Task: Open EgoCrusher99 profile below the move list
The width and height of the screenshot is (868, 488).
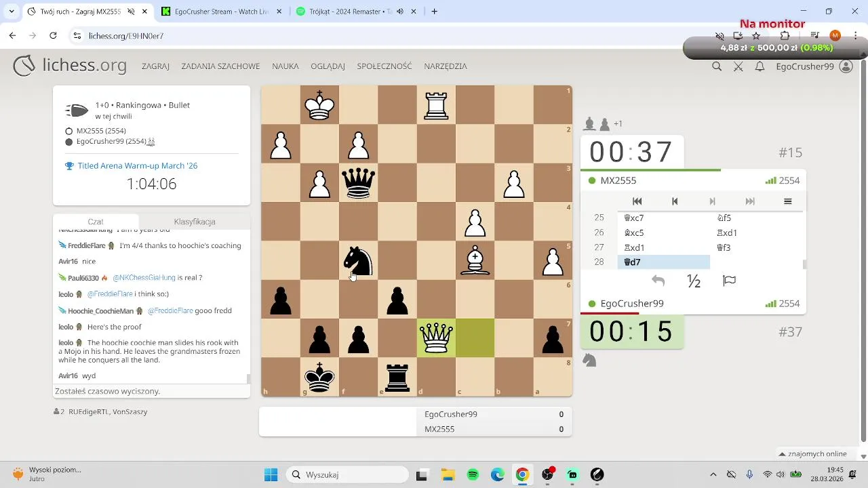Action: point(632,304)
